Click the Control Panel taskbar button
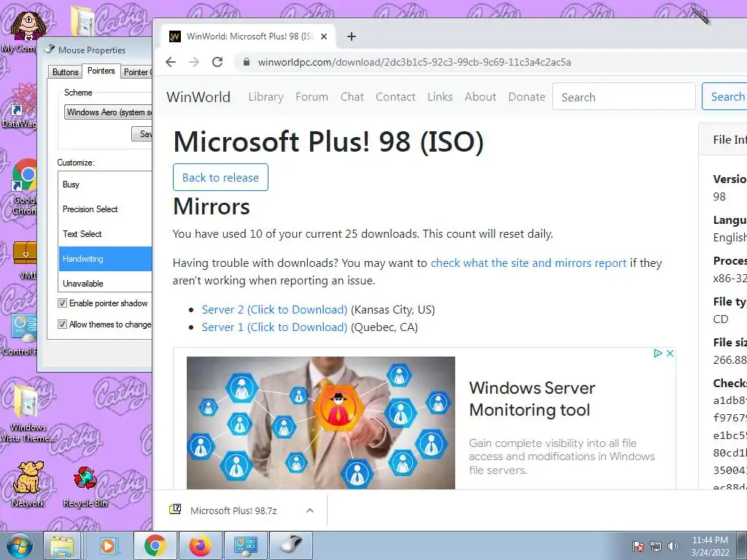 click(245, 545)
